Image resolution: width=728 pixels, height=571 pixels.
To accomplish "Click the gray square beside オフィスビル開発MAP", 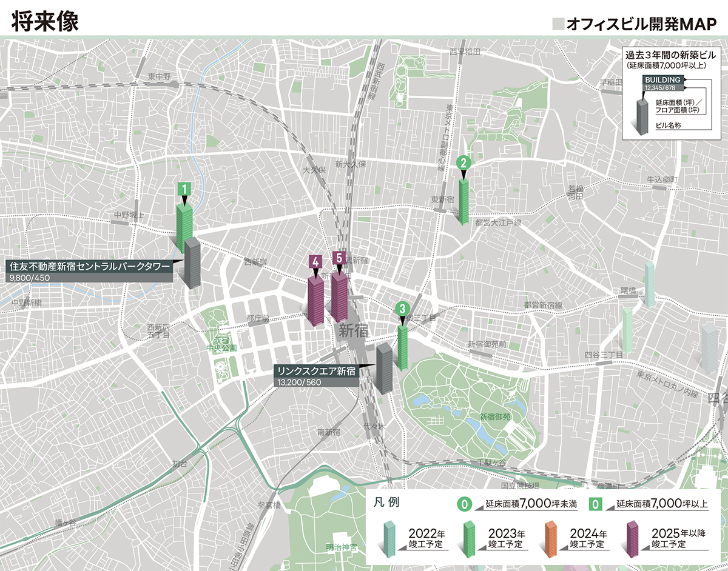I will [x=558, y=24].
